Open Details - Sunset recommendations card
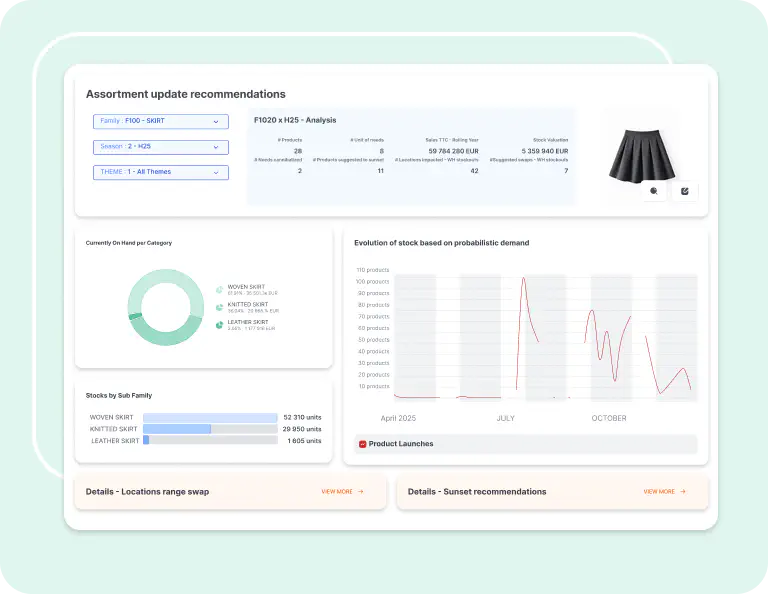 [552, 492]
